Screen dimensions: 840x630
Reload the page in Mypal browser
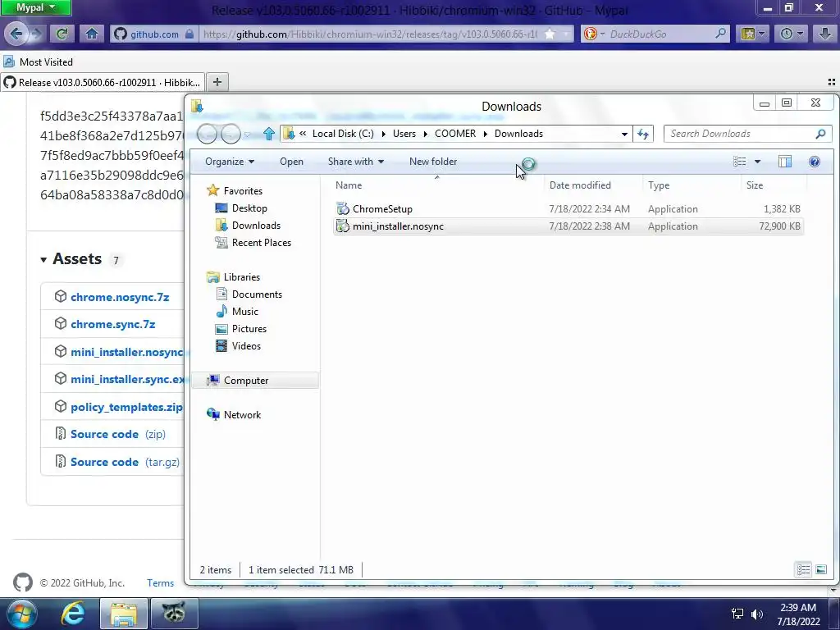click(x=62, y=34)
